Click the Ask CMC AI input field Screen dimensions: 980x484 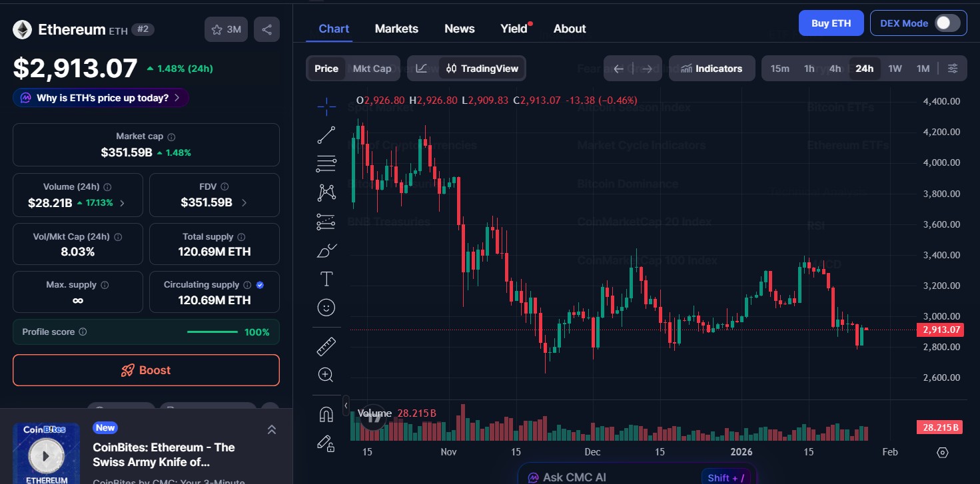coord(633,476)
